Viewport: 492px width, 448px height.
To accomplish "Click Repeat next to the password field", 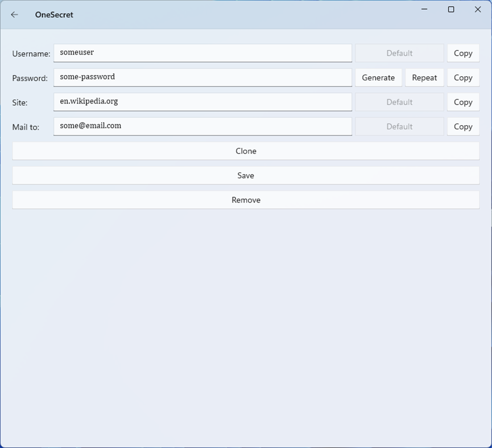I will tap(424, 77).
